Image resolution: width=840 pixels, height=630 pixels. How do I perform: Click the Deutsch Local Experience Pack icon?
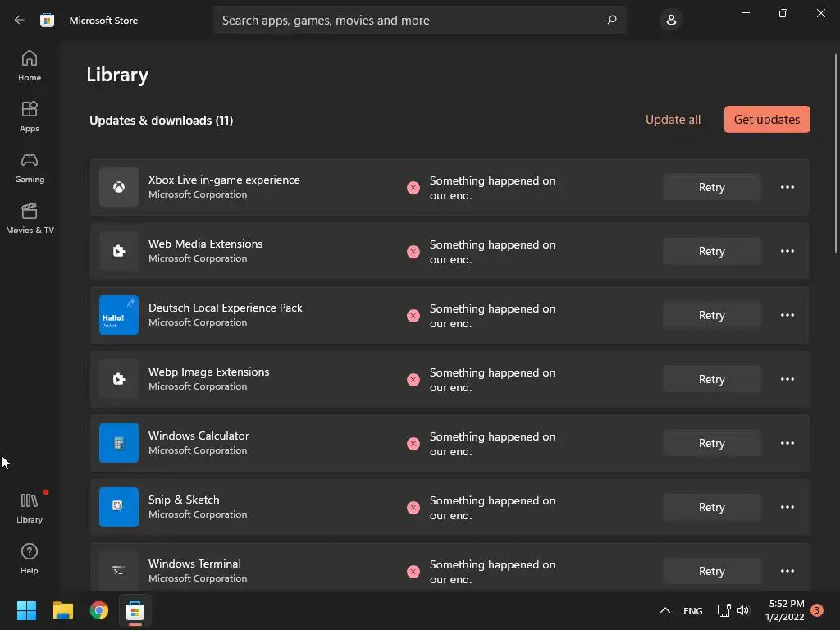tap(119, 315)
